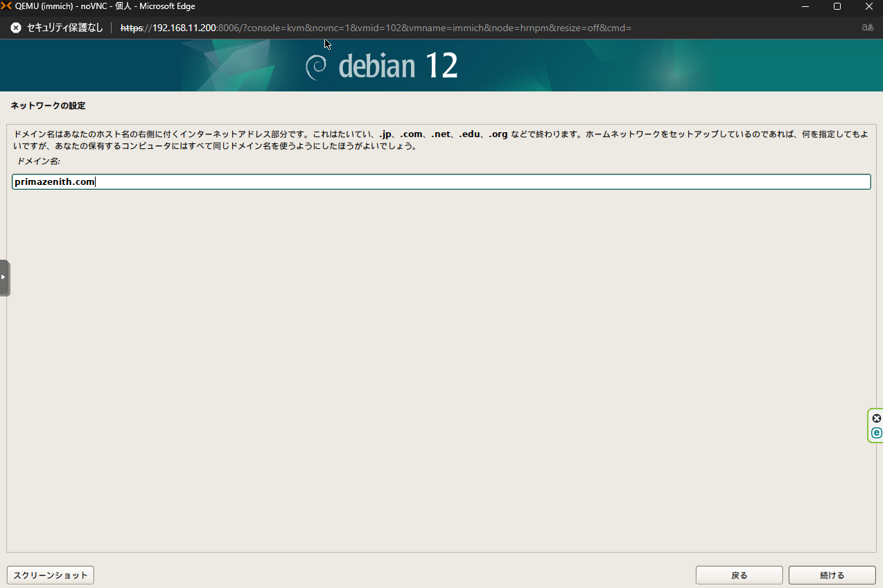The height and width of the screenshot is (588, 883).
Task: Focus the primazenith.com domain name field
Action: [x=441, y=182]
